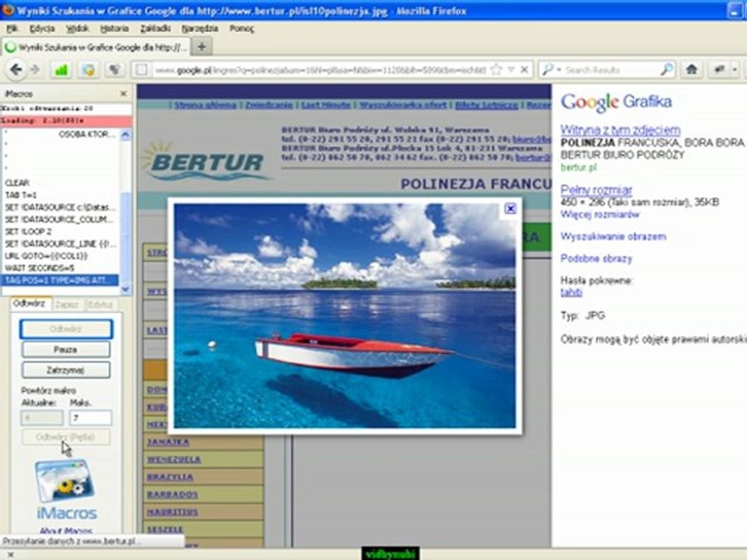Click the Bilety Lotnicze navigation link

click(x=486, y=105)
